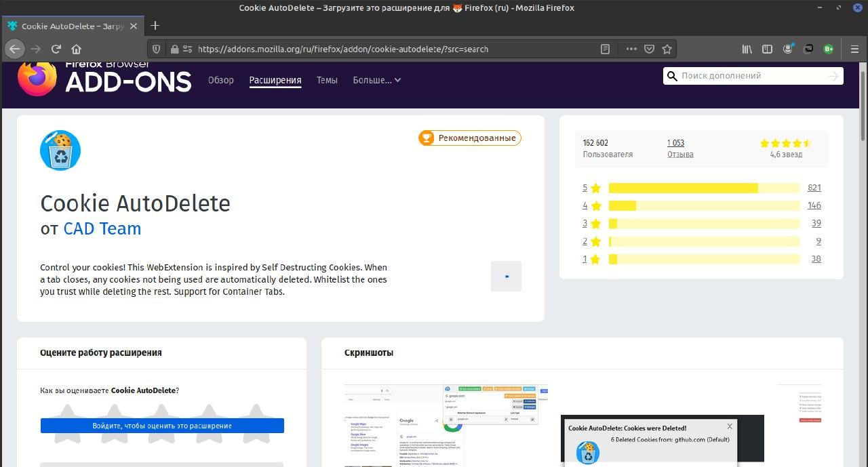Screen dimensions: 868x467
Task: Save page to Pocket icon
Action: pos(649,49)
